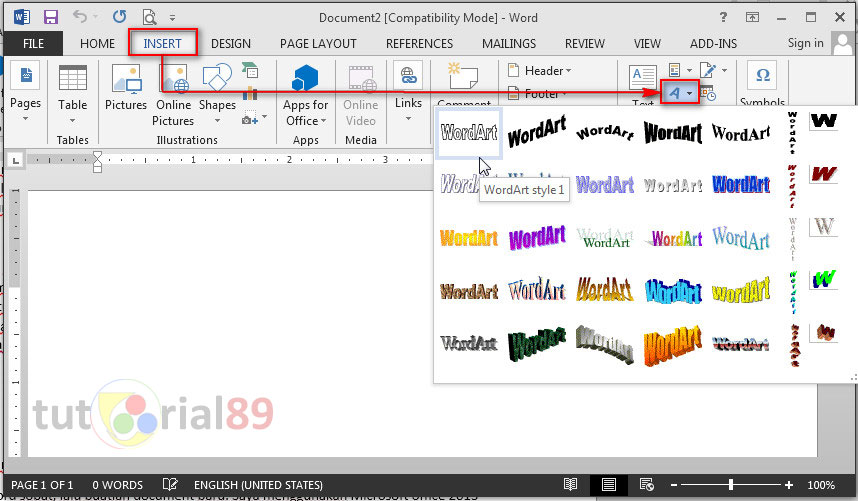The image size is (858, 501).
Task: Select the purple-magenta slanted WordArt style
Action: (537, 237)
